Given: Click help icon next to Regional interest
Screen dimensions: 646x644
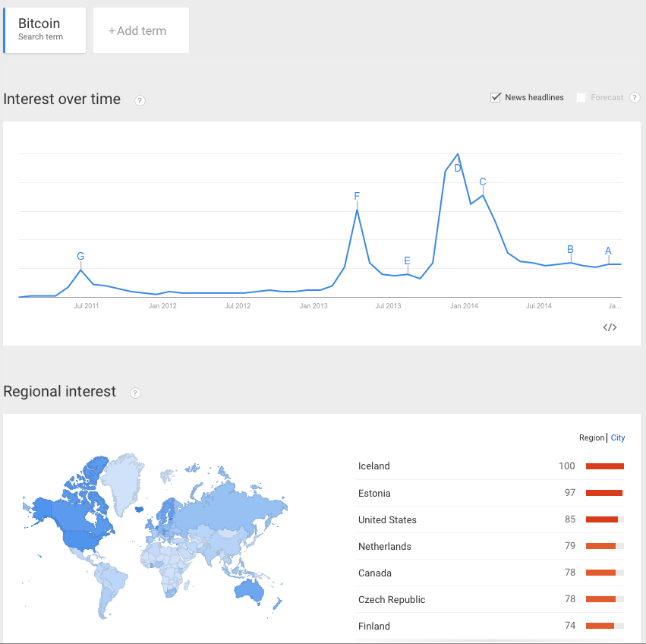Looking at the screenshot, I should [135, 393].
